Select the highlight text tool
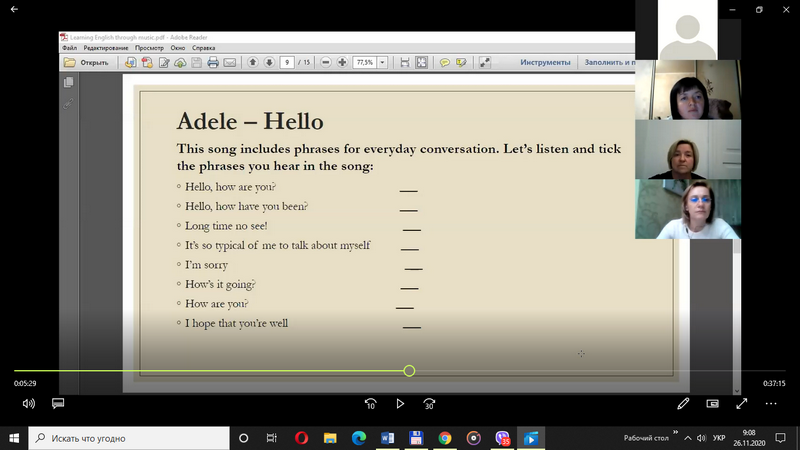The image size is (800, 450). [x=461, y=62]
